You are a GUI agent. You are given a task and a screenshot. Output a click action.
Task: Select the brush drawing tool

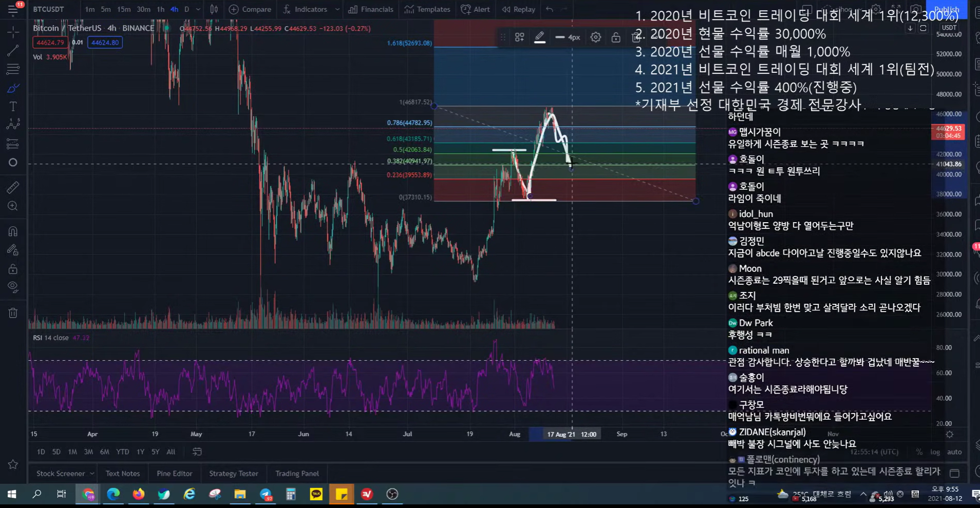pyautogui.click(x=13, y=88)
